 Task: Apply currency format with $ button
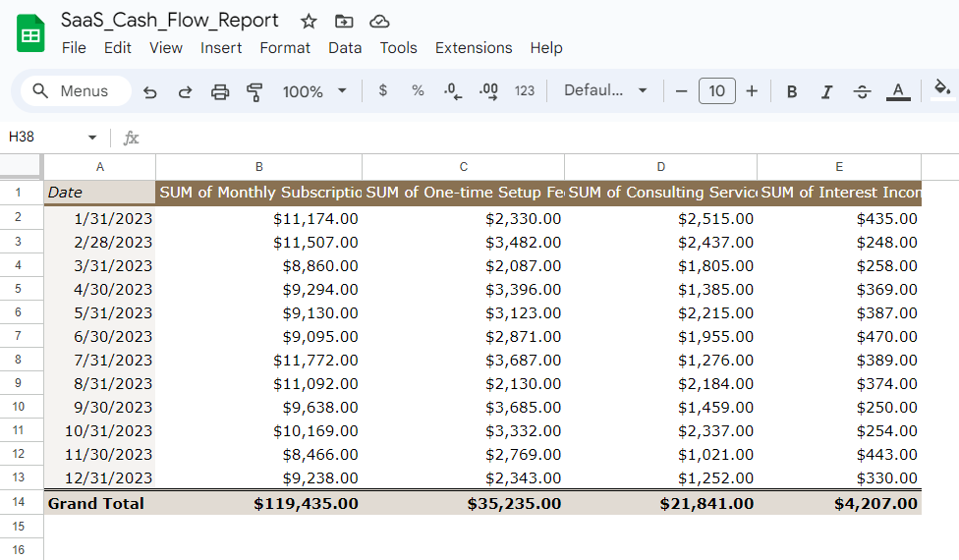[x=383, y=90]
